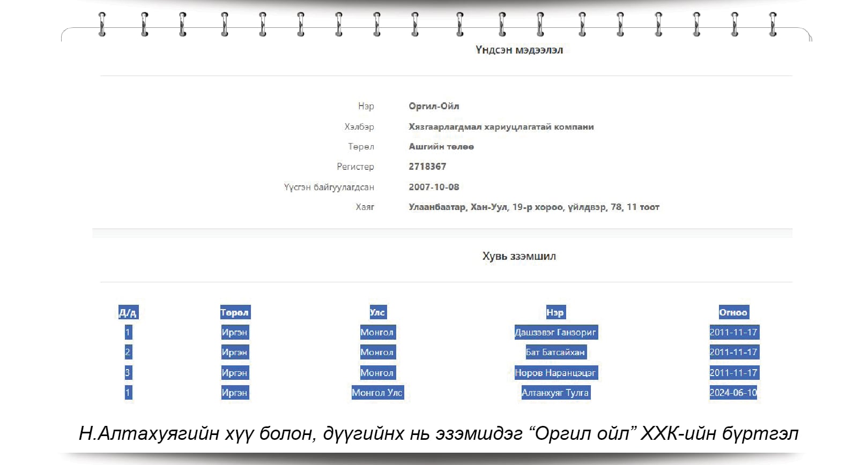Select shareholder "Норов Наранцэцэг"
This screenshot has height=465, width=868.
[x=555, y=373]
